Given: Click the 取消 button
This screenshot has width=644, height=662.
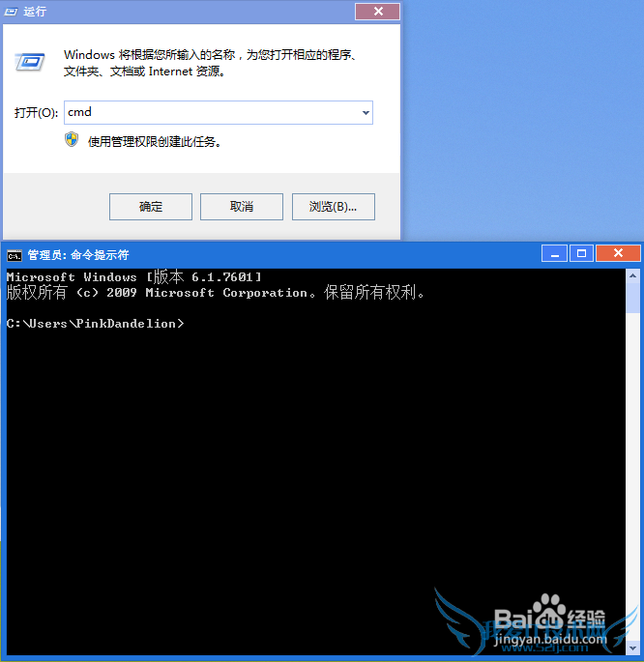Looking at the screenshot, I should click(242, 207).
